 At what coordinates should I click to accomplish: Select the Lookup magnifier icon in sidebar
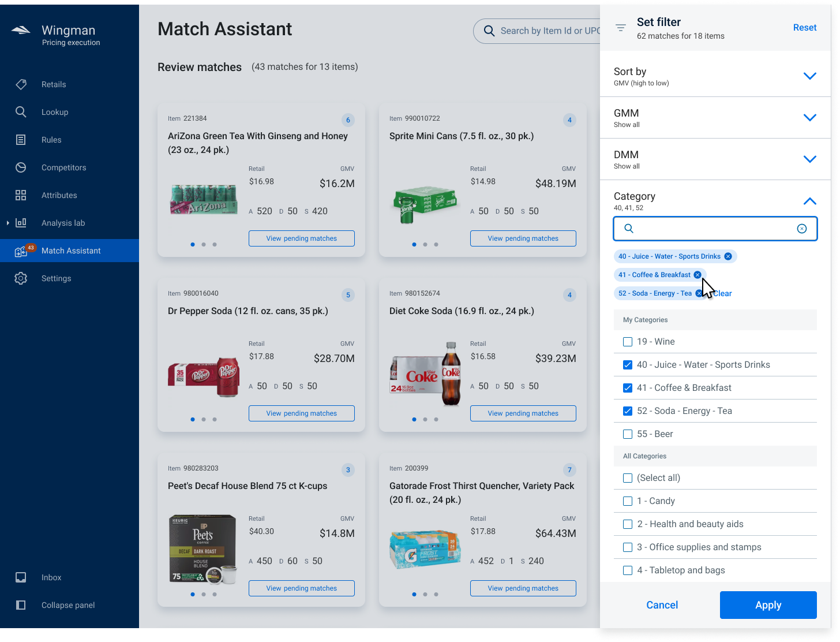tap(21, 112)
